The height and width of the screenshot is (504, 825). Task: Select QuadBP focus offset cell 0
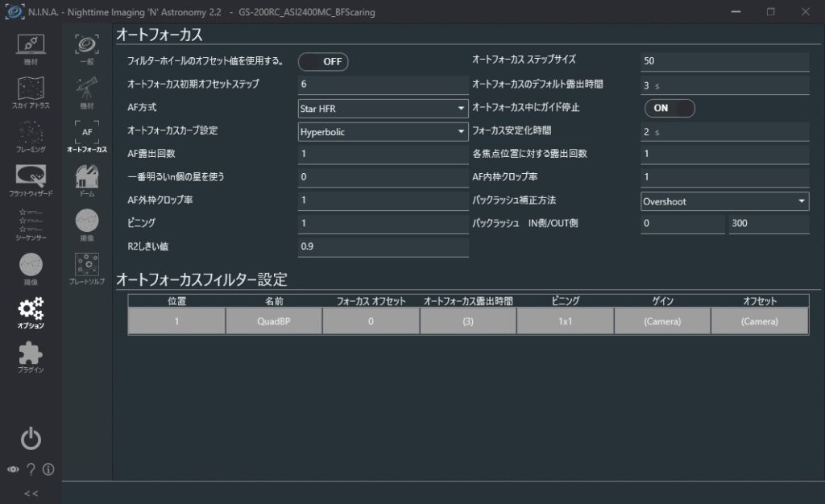click(x=371, y=321)
